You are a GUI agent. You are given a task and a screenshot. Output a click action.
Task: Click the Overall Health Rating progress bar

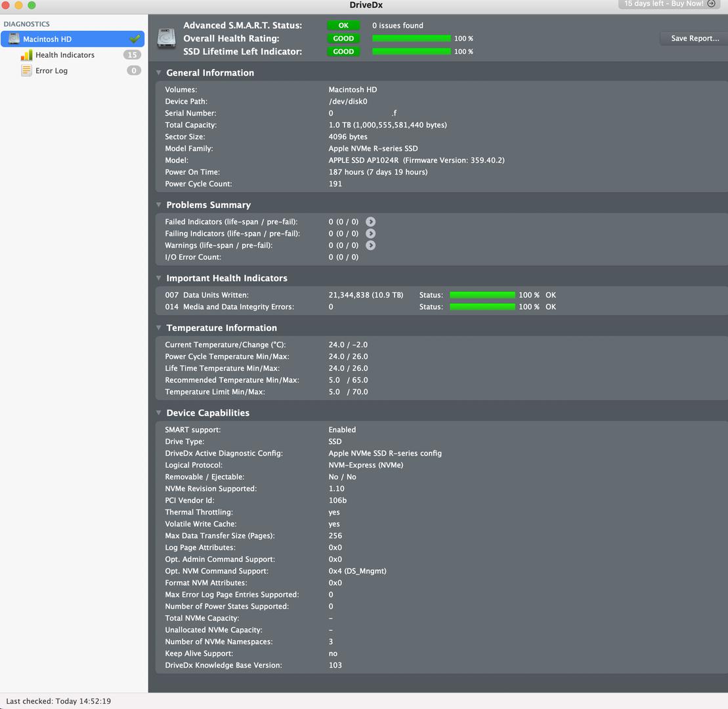tap(412, 39)
